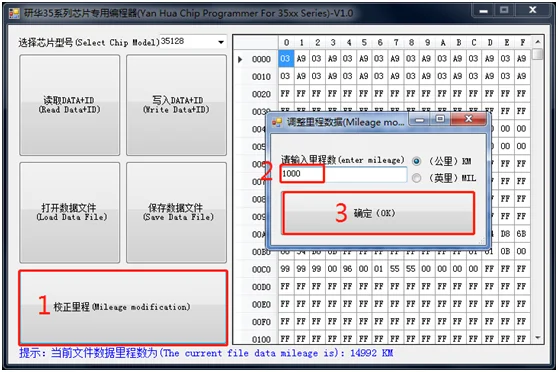Open Mileage modification tool
558x372 pixels.
click(123, 307)
